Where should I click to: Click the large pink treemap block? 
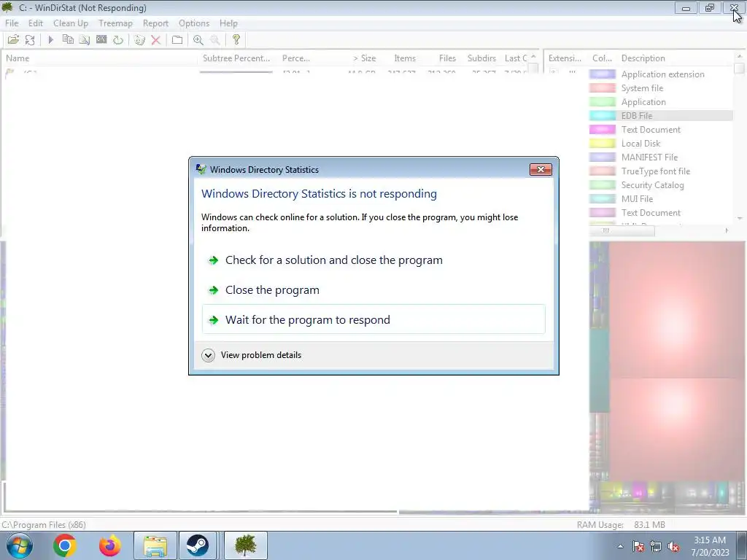click(676, 311)
